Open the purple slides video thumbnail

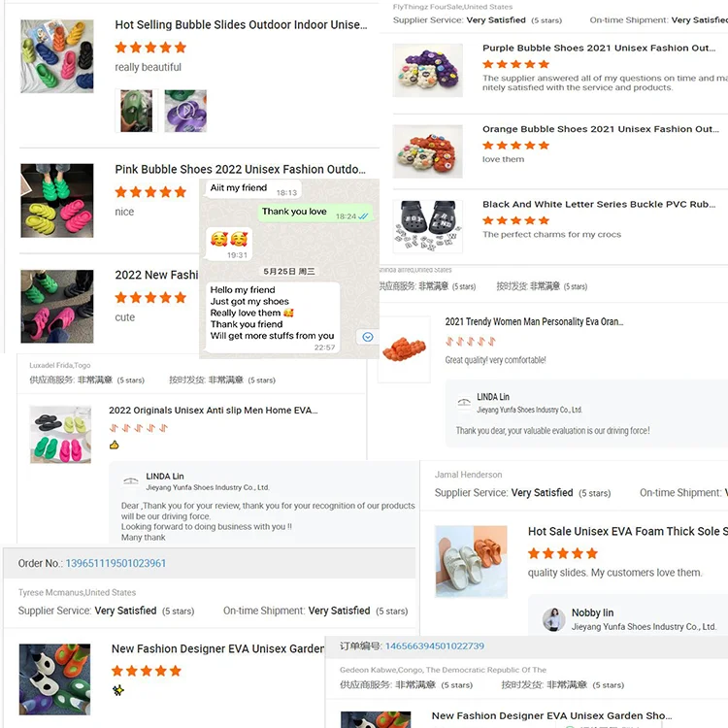pos(185,111)
